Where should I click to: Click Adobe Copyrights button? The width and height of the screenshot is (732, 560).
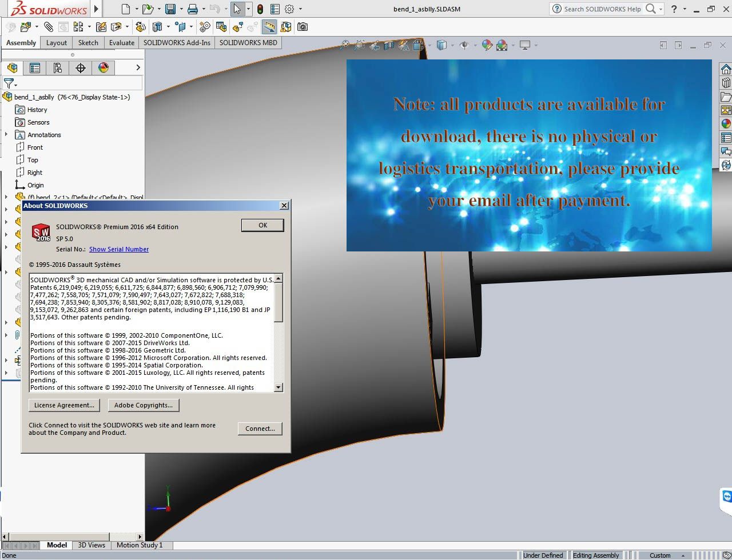[x=144, y=405]
